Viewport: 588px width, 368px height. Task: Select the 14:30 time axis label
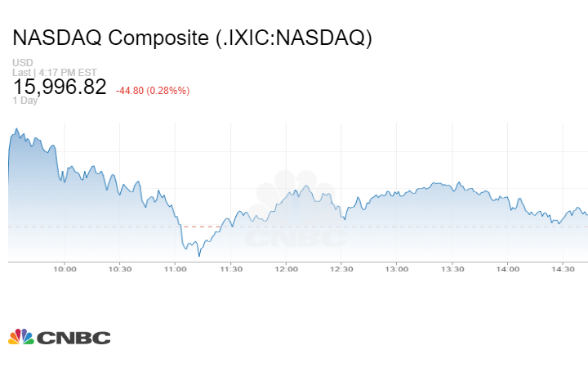point(563,268)
